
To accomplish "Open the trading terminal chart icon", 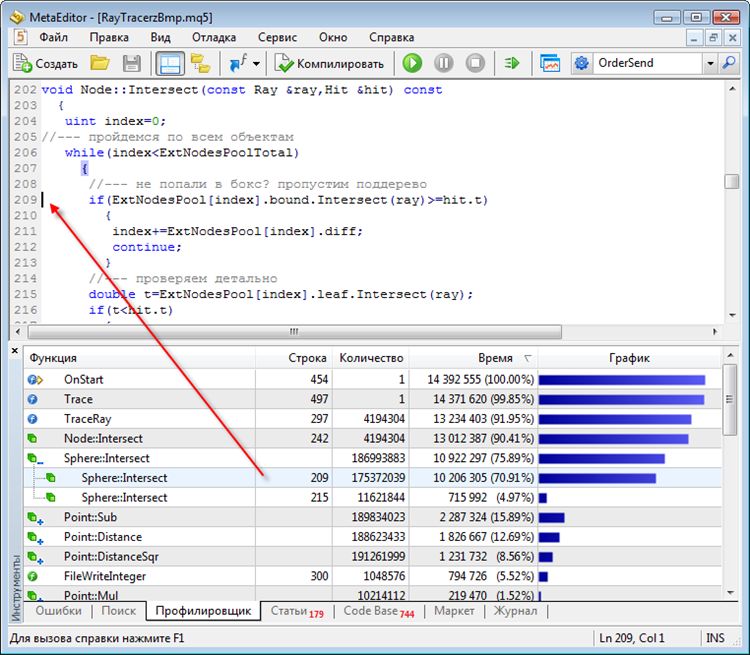I will point(550,63).
